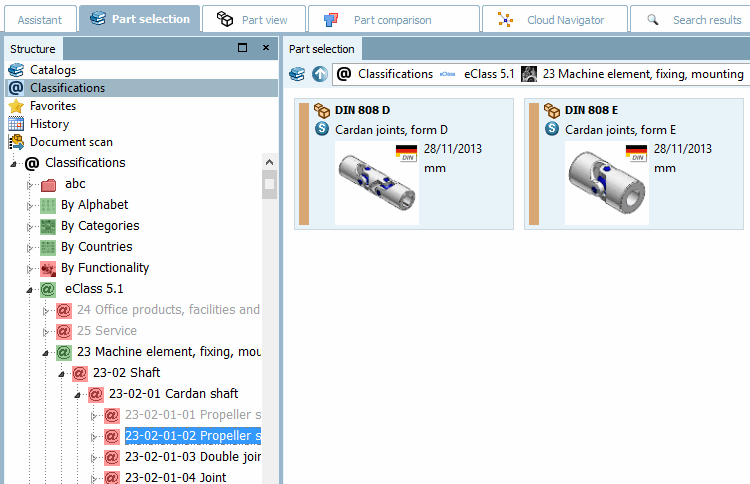The image size is (750, 484).
Task: Expand the By Alphabet node
Action: (30, 206)
